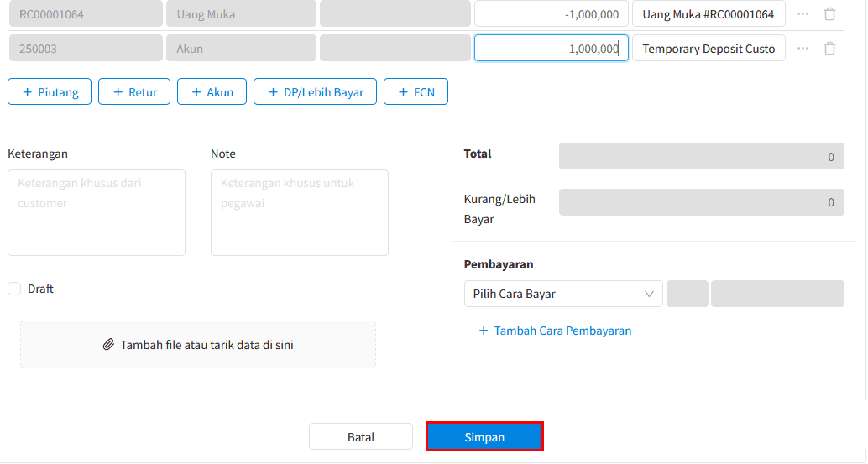Focus the Keterangan text area

(x=97, y=213)
